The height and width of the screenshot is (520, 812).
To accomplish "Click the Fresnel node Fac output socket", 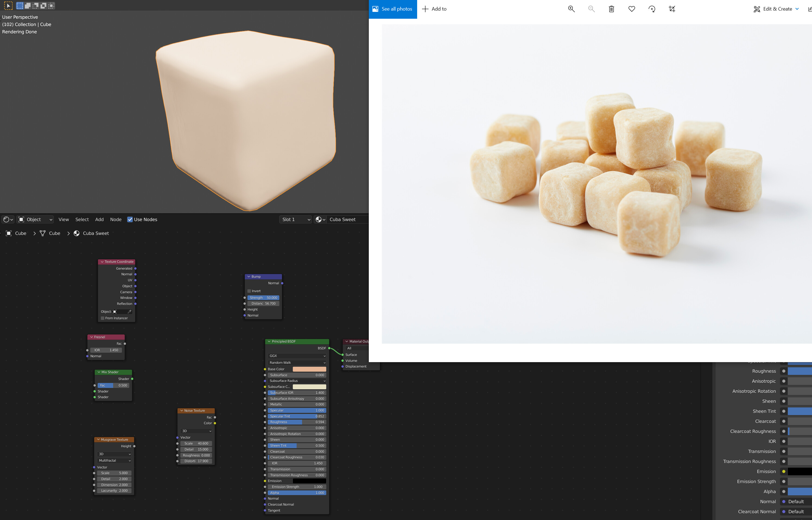I will (125, 344).
